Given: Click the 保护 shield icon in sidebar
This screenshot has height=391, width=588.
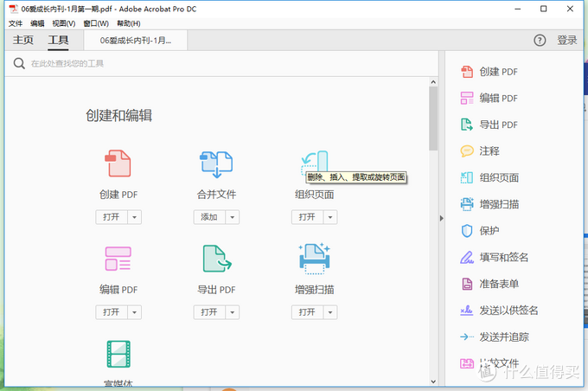Looking at the screenshot, I should coord(467,231).
